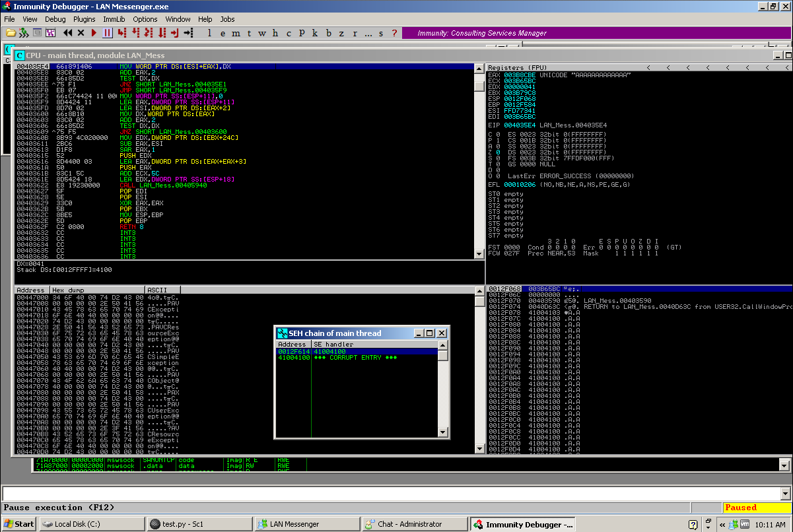Click the red question mark help icon
793x532 pixels.
tap(394, 32)
